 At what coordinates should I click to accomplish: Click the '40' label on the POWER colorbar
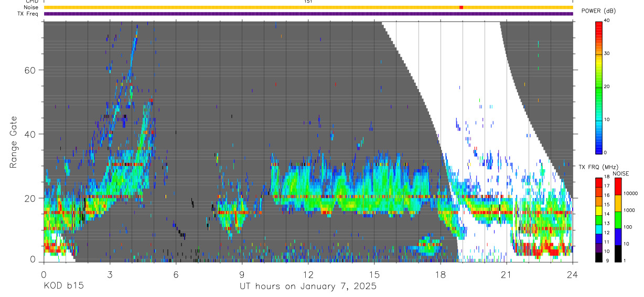pyautogui.click(x=607, y=21)
